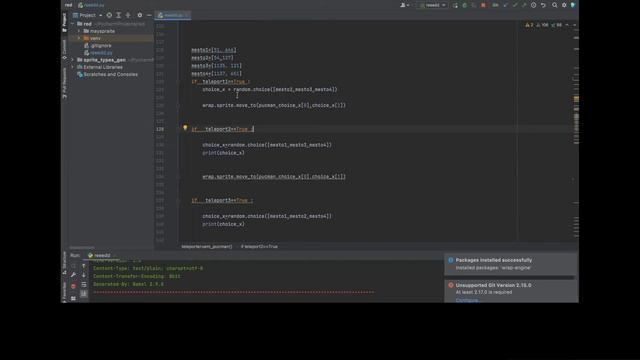Click the yellow intention lightbulb
The height and width of the screenshot is (360, 640).
point(185,128)
